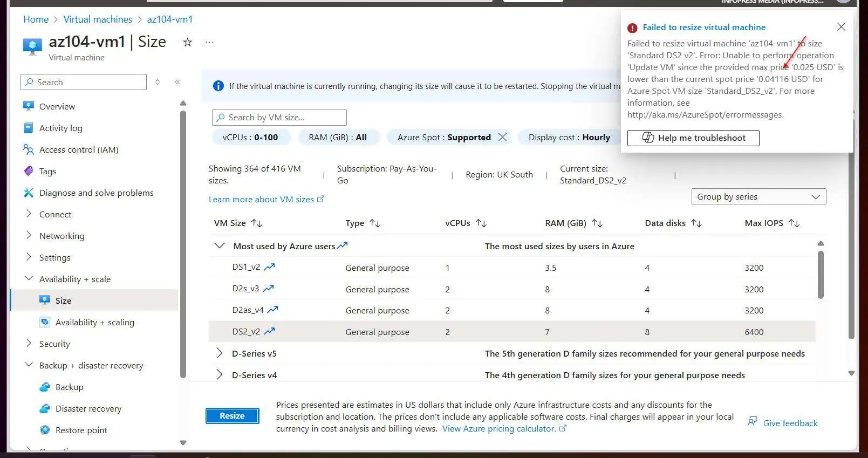Image resolution: width=868 pixels, height=458 pixels.
Task: Click the VM size table scrollbar
Action: pyautogui.click(x=821, y=275)
